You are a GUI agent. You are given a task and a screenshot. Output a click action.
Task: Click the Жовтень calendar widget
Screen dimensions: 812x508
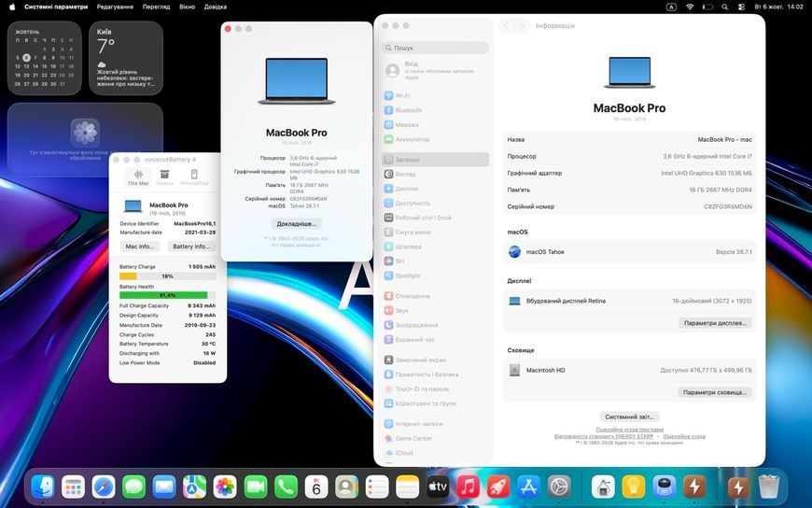tap(45, 58)
